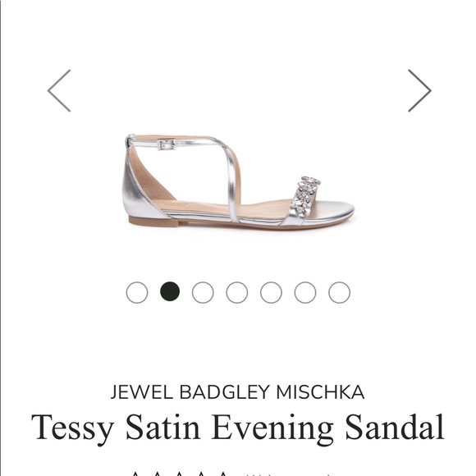Viewport: 476px width, 476px height.
Task: Click the ankle strap buckle on sandal
Action: (167, 144)
